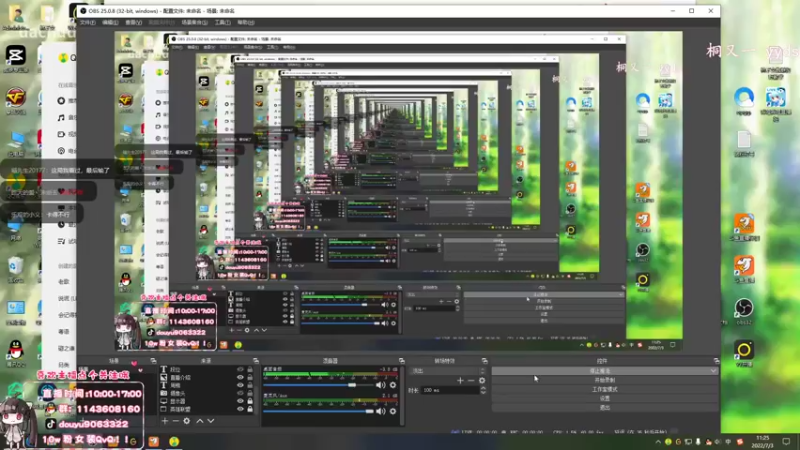Adjust the desktop audio volume slider

point(318,385)
